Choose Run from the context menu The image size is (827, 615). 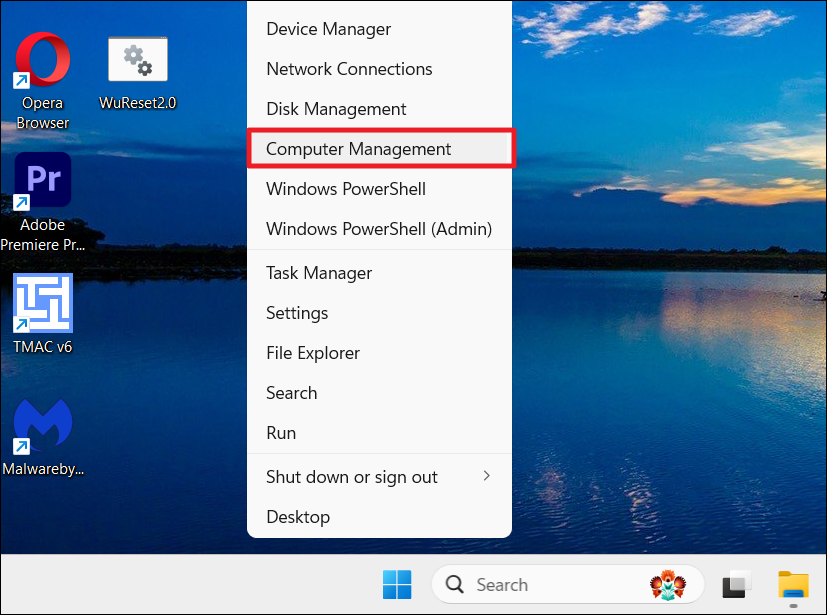[281, 433]
